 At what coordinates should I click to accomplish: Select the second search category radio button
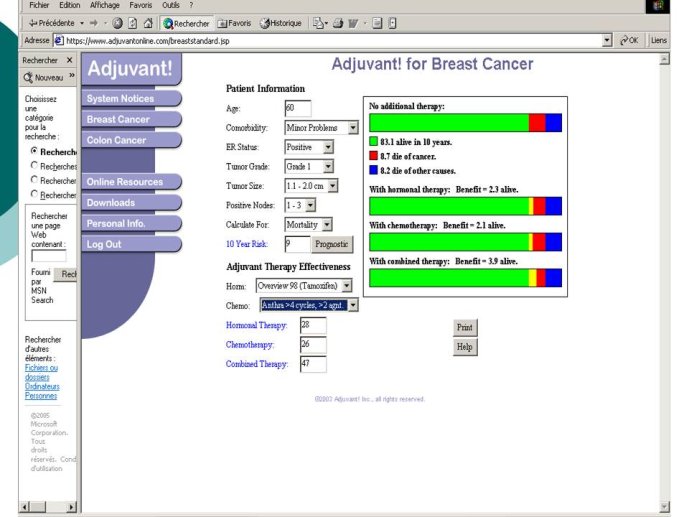(x=34, y=165)
